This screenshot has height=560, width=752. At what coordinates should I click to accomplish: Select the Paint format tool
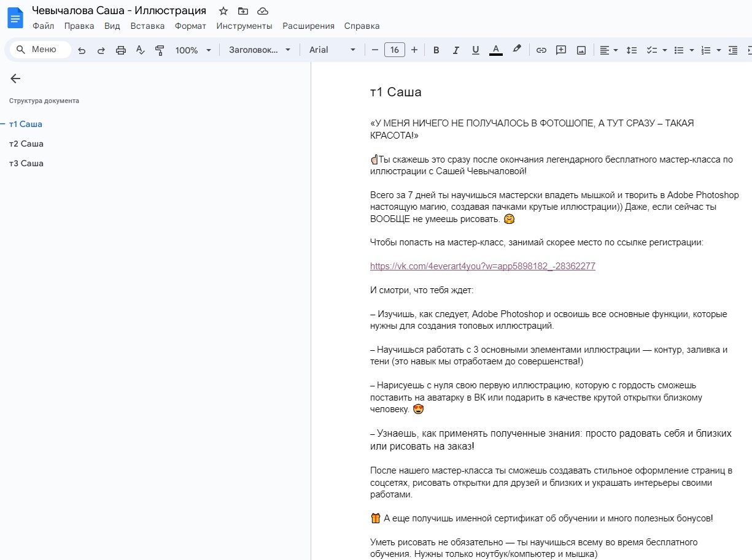[x=160, y=50]
